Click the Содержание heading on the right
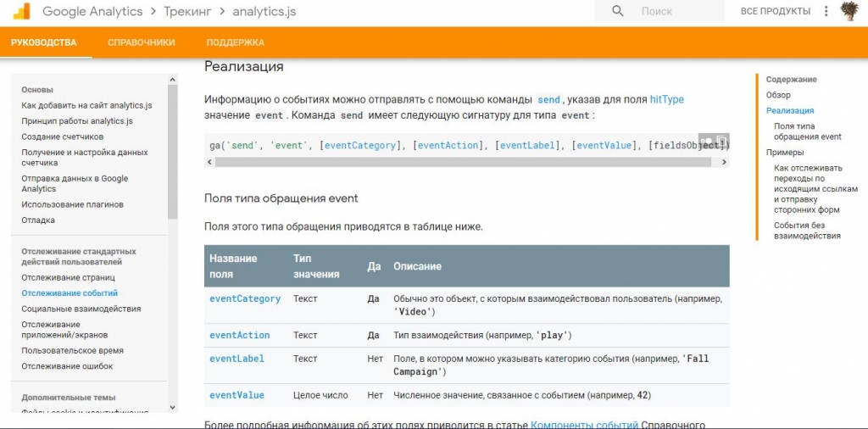 point(791,80)
